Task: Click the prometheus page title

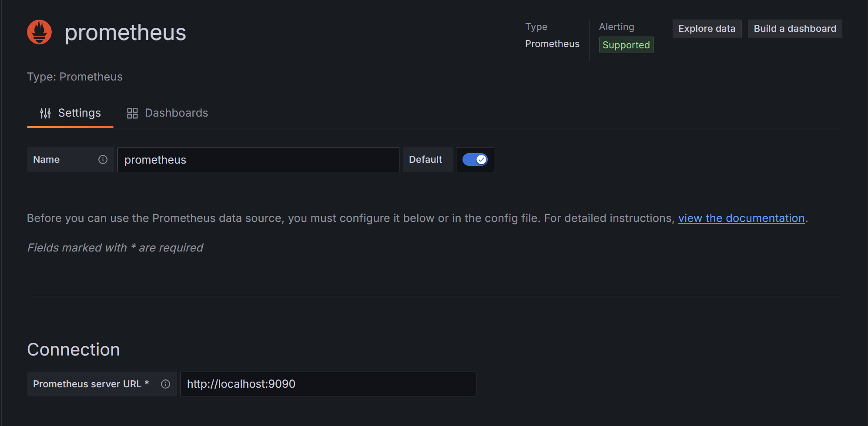Action: tap(125, 32)
